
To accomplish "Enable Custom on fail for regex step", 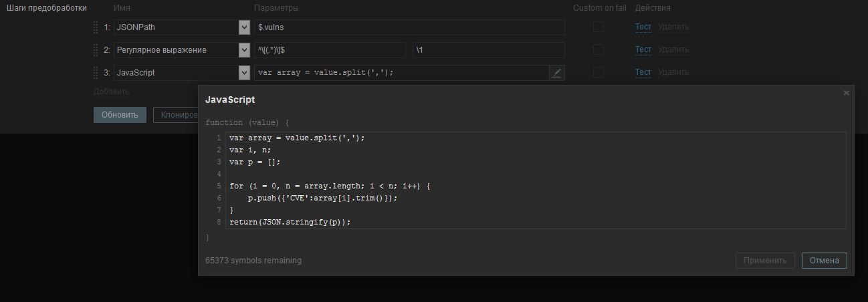I will (x=599, y=50).
